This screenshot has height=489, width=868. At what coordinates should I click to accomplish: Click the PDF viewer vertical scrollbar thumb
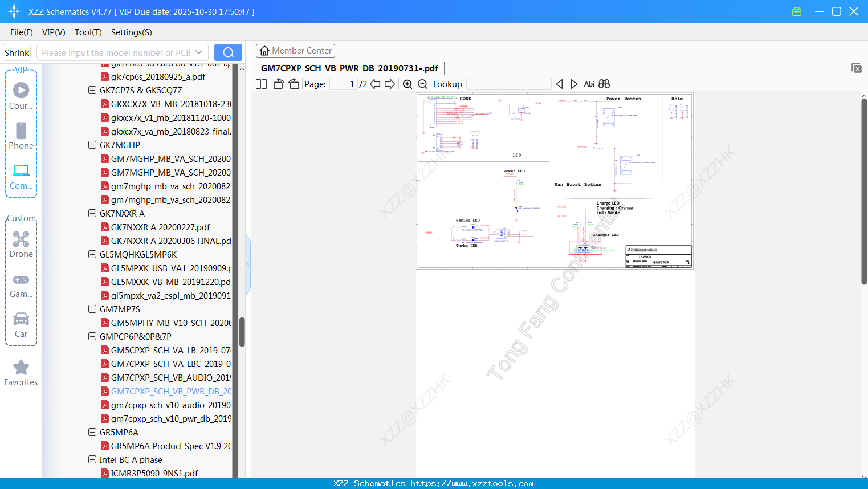(x=864, y=191)
